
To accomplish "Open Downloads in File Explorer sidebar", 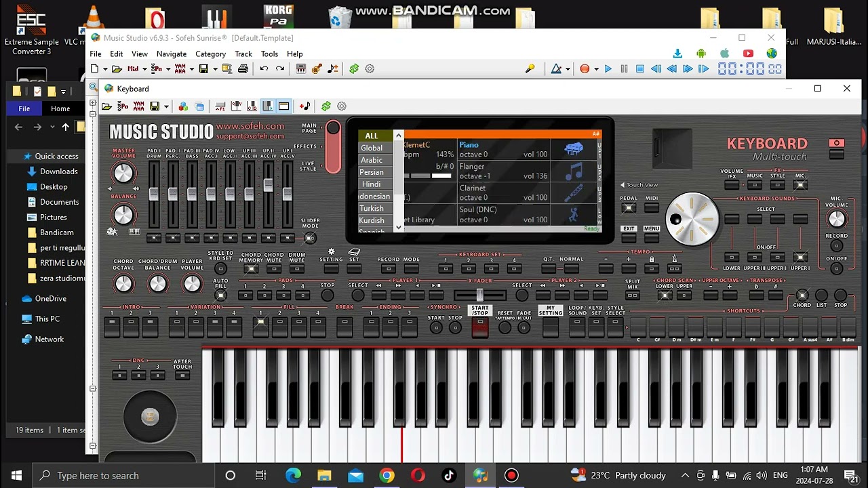I will coord(59,171).
